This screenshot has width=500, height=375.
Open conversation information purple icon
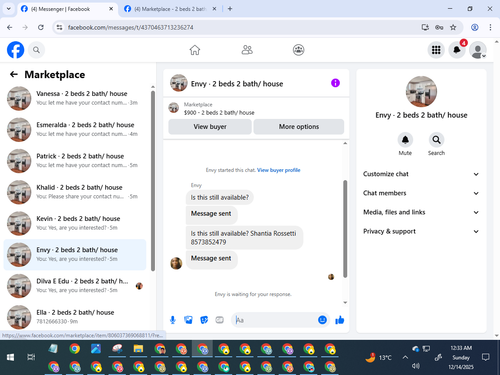pos(335,83)
